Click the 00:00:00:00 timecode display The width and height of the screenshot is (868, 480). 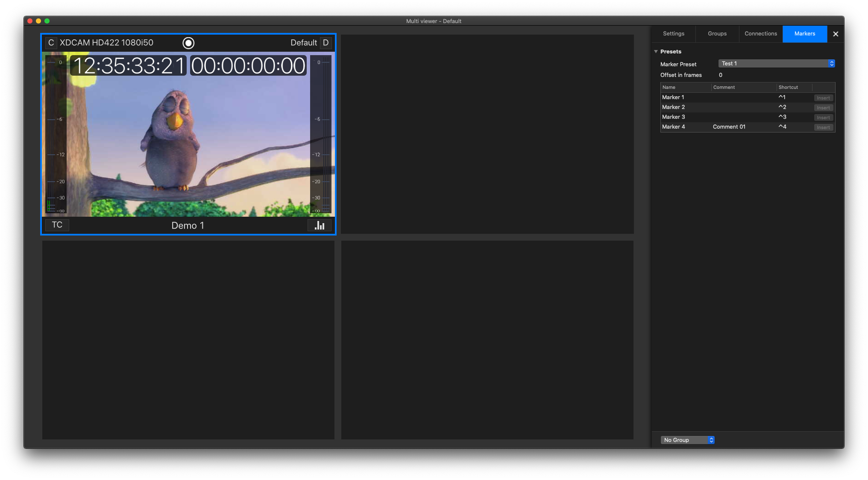(x=248, y=65)
